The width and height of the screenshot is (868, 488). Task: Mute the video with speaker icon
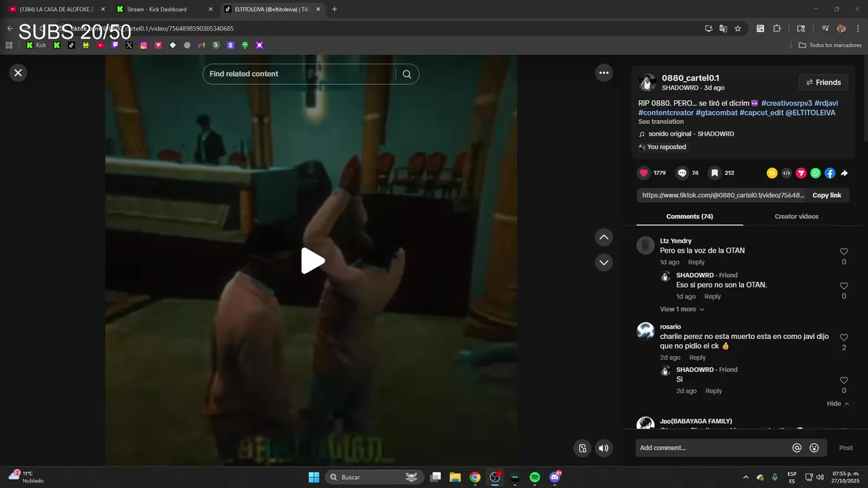(604, 448)
